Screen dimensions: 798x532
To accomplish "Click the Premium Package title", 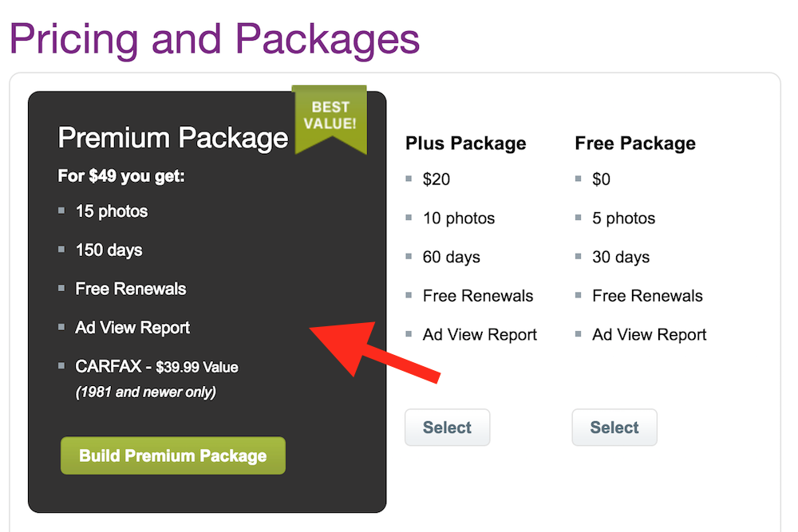I will tap(173, 138).
